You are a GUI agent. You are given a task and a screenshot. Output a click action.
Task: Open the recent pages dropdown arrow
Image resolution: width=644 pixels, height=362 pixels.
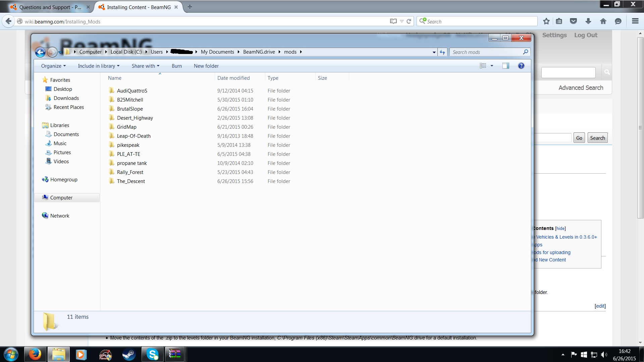(x=60, y=52)
